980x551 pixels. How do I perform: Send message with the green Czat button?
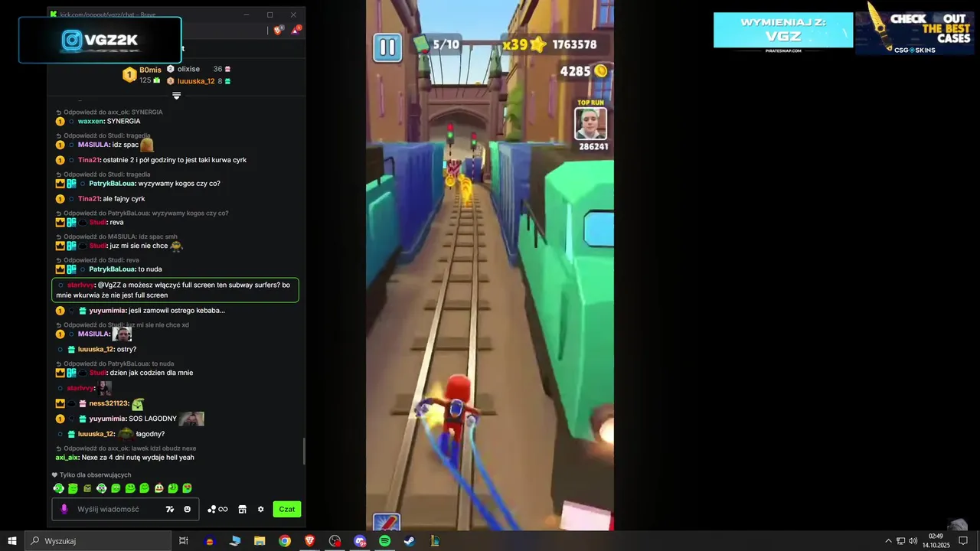[x=287, y=509]
